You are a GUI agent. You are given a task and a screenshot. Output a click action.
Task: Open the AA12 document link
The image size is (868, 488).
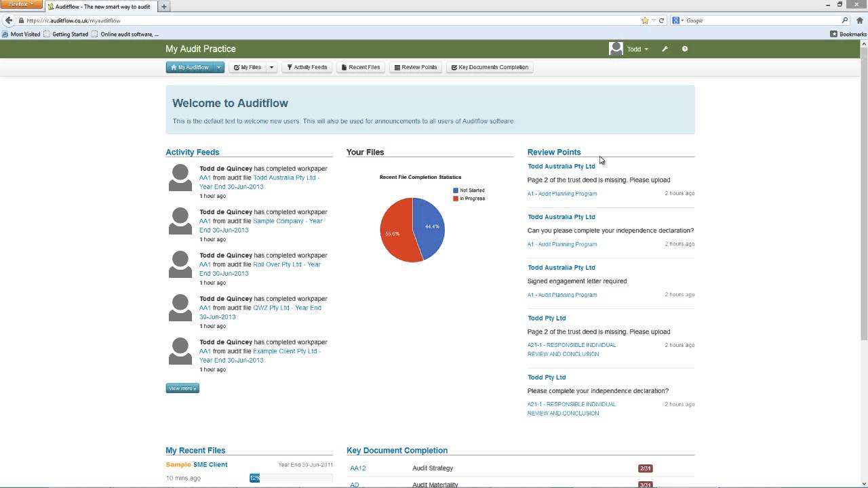pyautogui.click(x=358, y=468)
